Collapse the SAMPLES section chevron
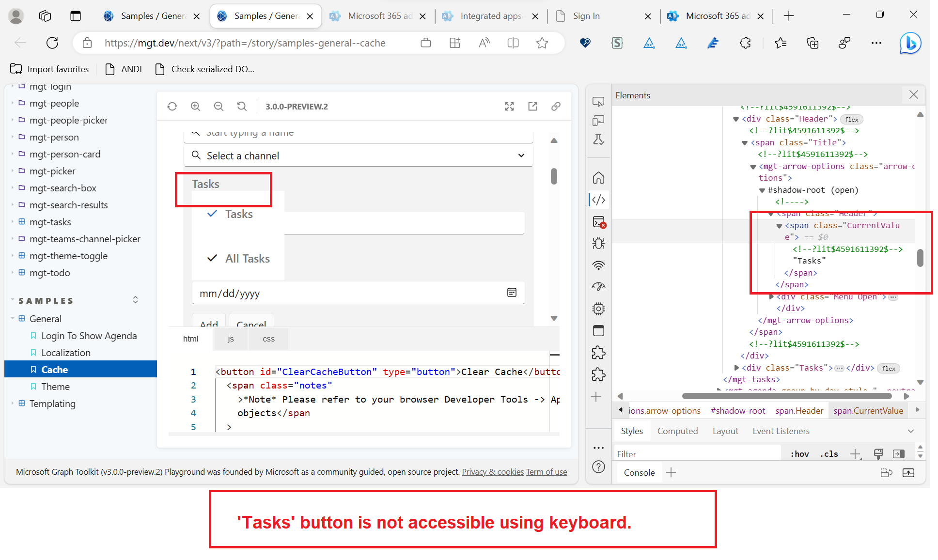The width and height of the screenshot is (938, 560). [135, 299]
